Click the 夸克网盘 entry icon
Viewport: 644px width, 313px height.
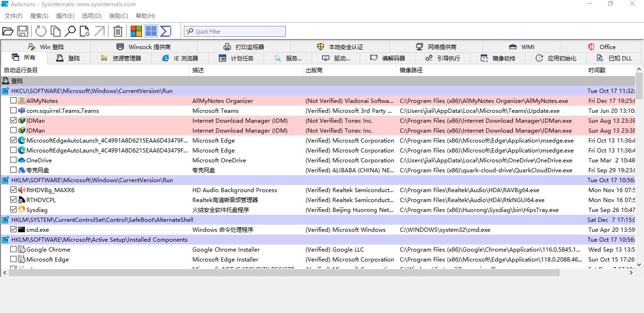[x=22, y=170]
